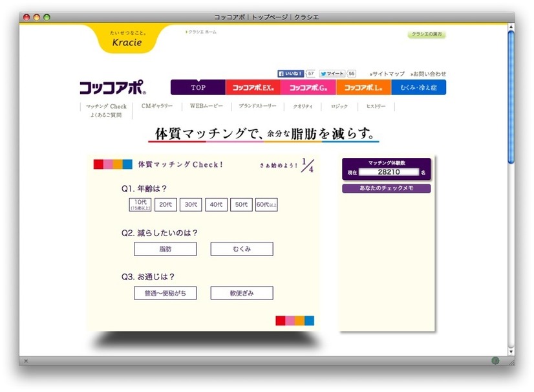Screen dimensions: 534x392
Task: Click the x icon in bottom-left status bar
Action: coord(26,361)
